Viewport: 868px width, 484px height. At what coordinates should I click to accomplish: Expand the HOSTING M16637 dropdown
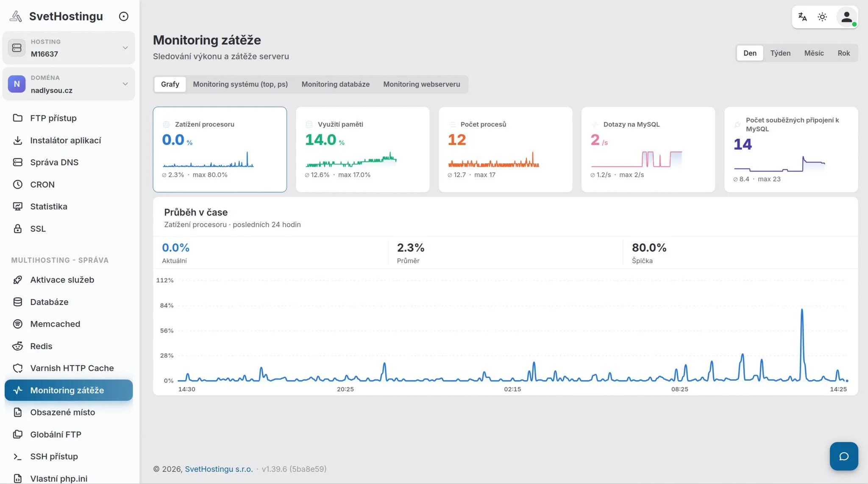pos(69,48)
